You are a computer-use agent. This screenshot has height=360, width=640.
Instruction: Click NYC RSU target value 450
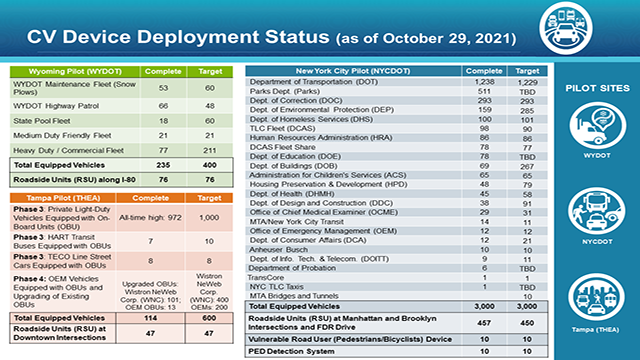point(527,323)
